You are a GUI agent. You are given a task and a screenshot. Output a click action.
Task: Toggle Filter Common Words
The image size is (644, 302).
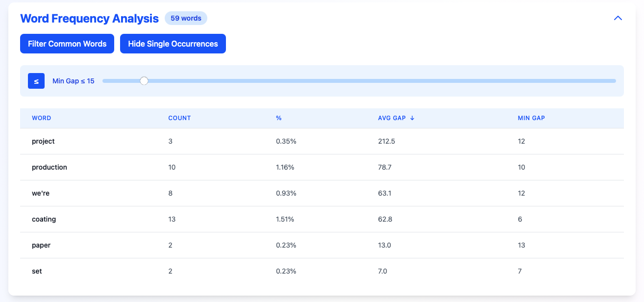pyautogui.click(x=67, y=44)
